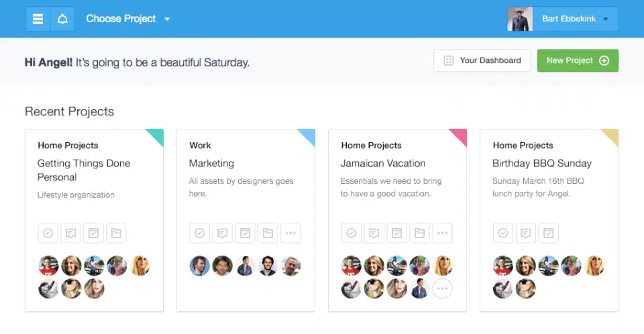644x334 pixels.
Task: Open discussions icon on the Marketing card
Action: pyautogui.click(x=222, y=233)
